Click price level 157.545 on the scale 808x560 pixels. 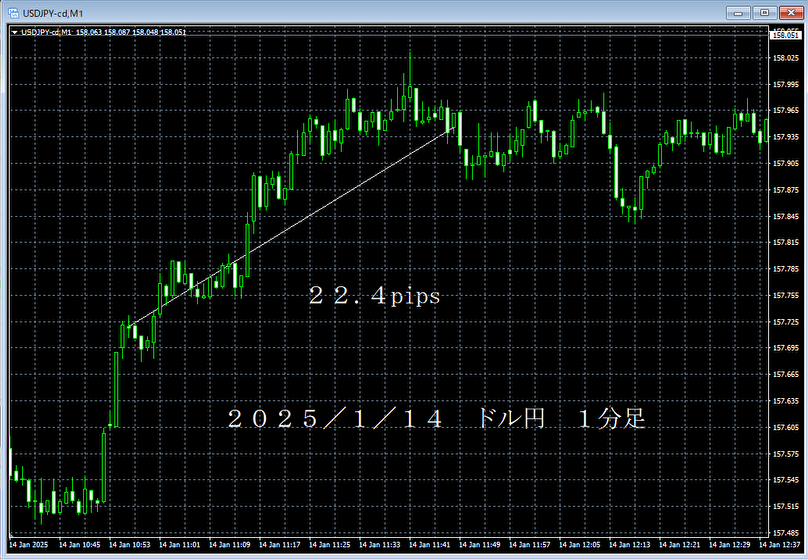pos(785,480)
